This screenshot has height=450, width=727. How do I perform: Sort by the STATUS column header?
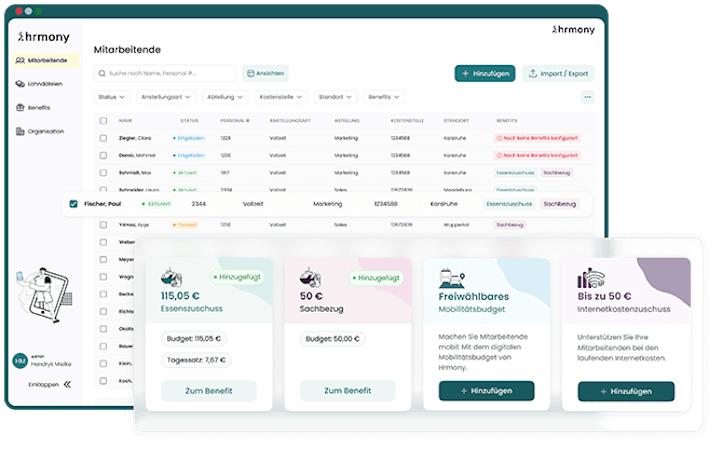(189, 120)
